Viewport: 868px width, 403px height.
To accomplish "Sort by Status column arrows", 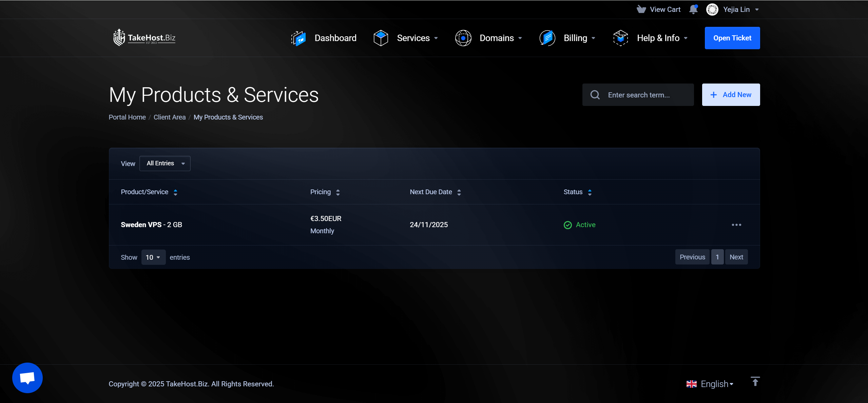I will tap(590, 192).
